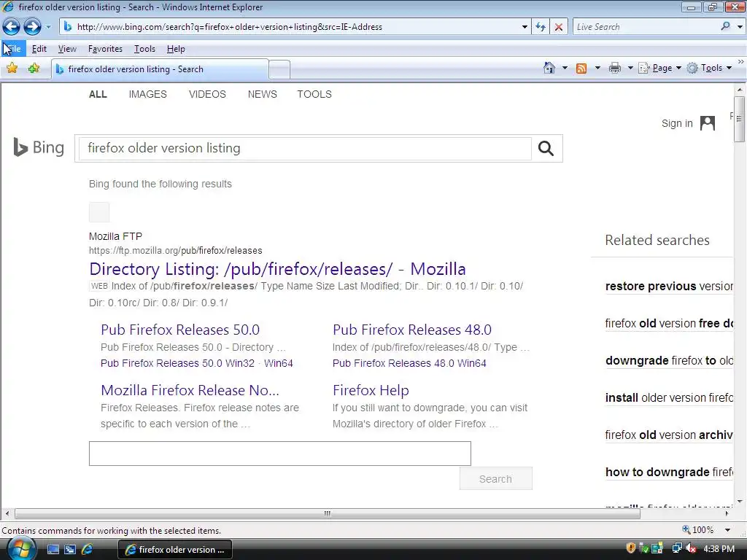Expand the address bar history dropdown
The width and height of the screenshot is (747, 560).
(x=525, y=27)
